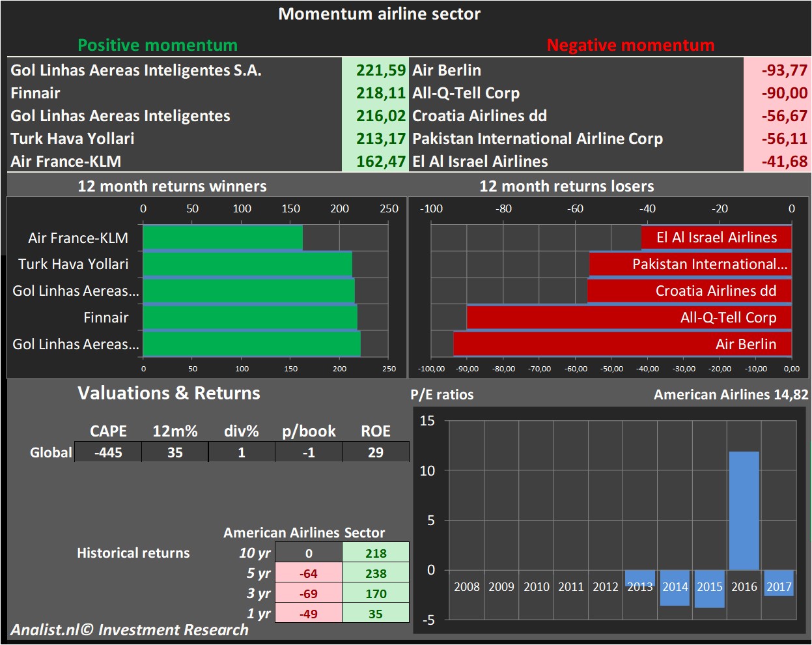
Task: Click "Air Berlin" in the Negative momentum table
Action: [447, 70]
